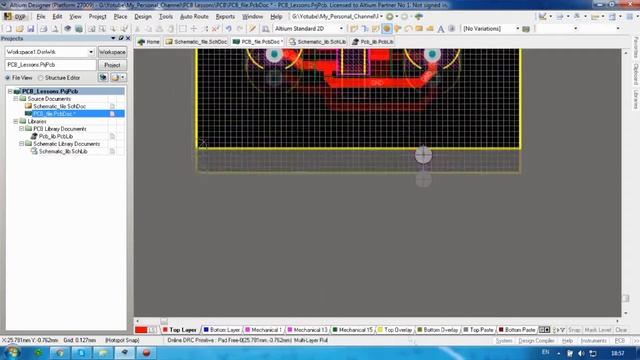Select the place fill rectangle icon
The image size is (640, 360).
pos(419,29)
